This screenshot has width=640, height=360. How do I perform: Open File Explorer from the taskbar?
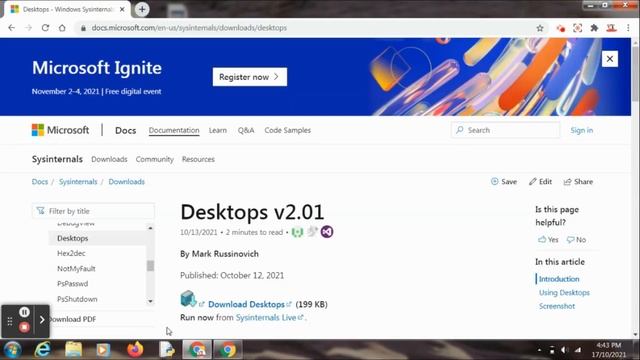tap(73, 350)
